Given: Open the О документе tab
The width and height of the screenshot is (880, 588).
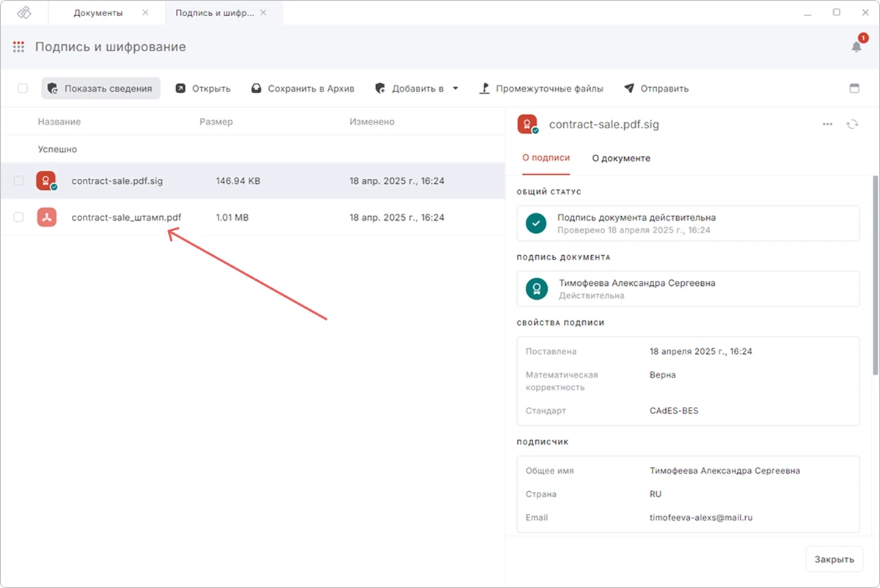Looking at the screenshot, I should pos(621,158).
